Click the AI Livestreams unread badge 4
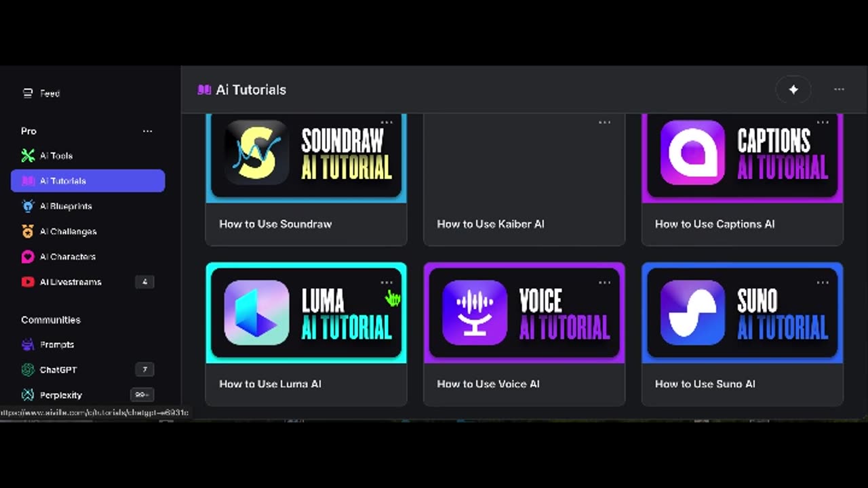 click(x=144, y=282)
